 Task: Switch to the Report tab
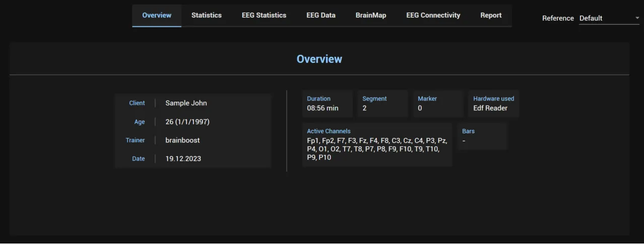click(491, 15)
